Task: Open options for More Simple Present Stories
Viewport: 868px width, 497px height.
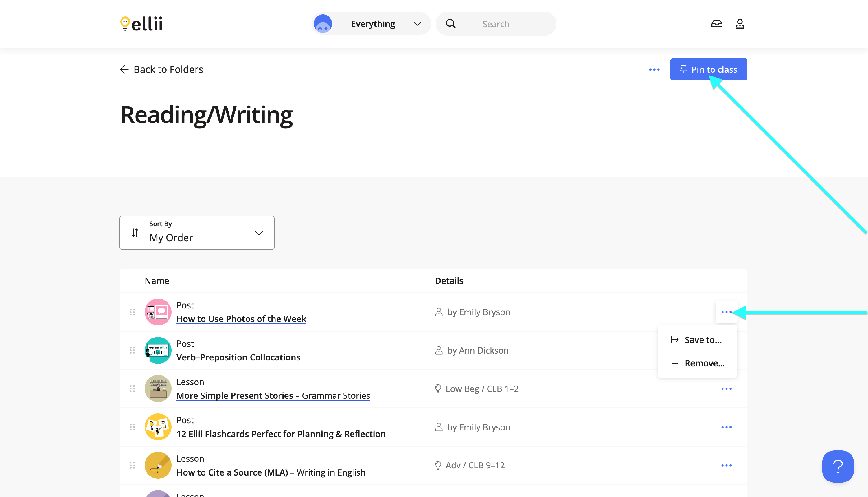Action: (x=726, y=389)
